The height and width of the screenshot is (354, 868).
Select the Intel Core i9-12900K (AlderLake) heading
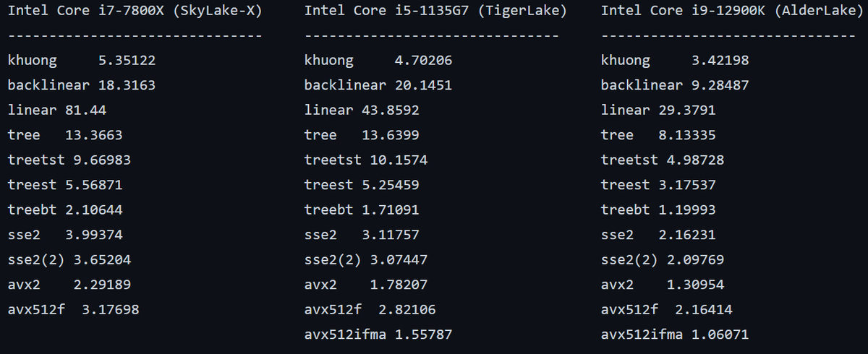tap(732, 11)
